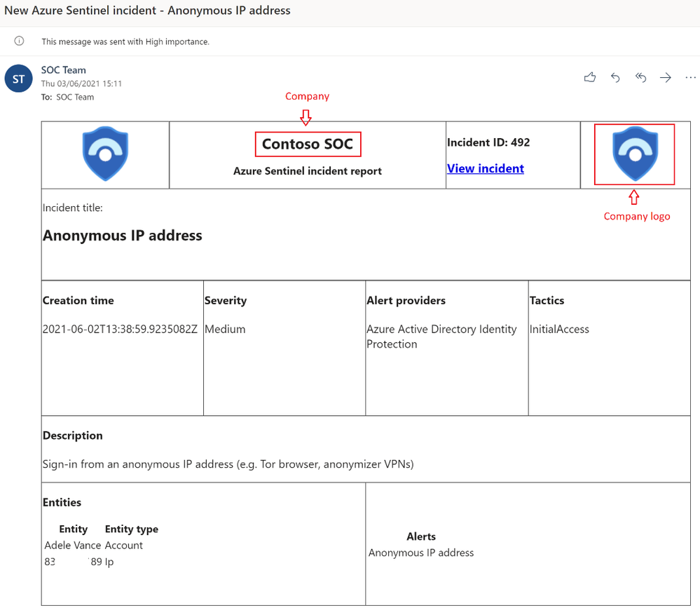Image resolution: width=700 pixels, height=615 pixels.
Task: Click the Forward arrow icon
Action: click(666, 78)
